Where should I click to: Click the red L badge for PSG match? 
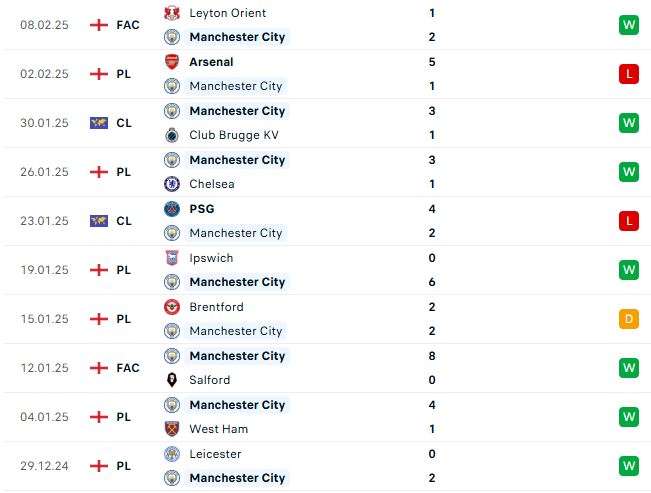point(629,221)
